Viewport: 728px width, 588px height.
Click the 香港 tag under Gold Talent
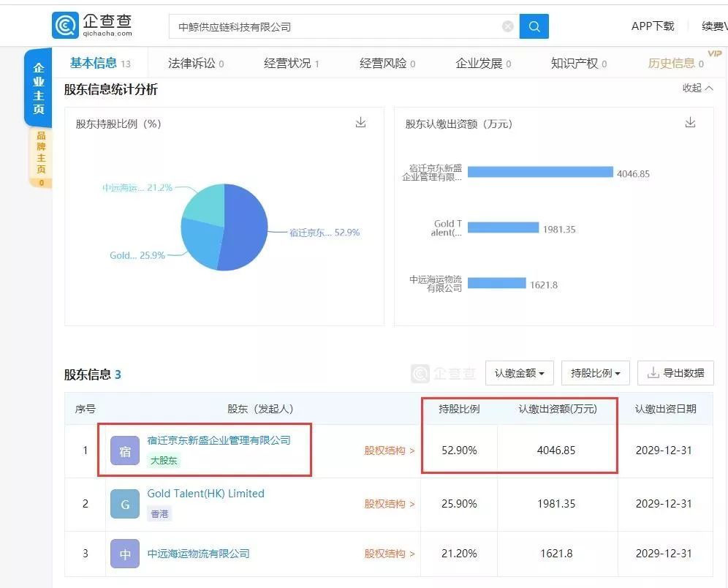(159, 514)
